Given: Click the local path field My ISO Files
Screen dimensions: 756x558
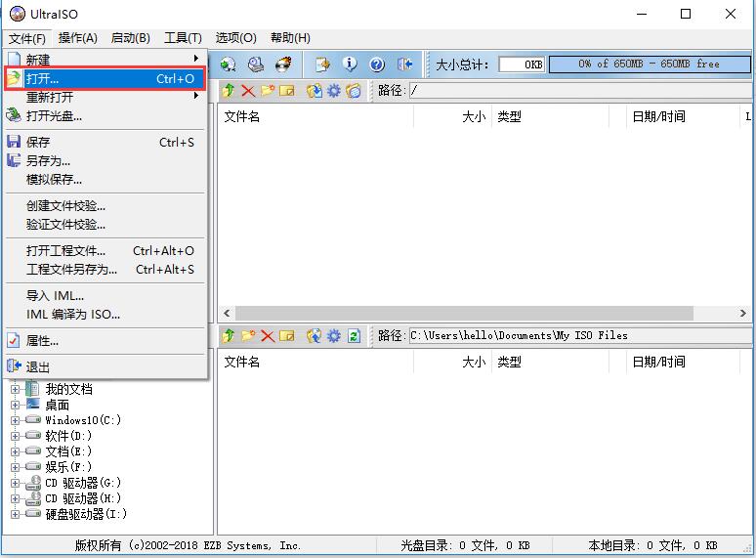Looking at the screenshot, I should point(580,335).
